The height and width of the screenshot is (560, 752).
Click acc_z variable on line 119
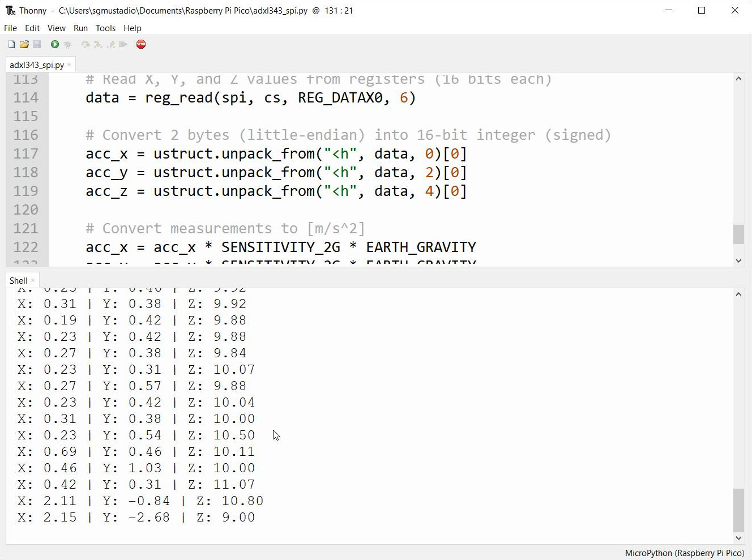coord(106,191)
